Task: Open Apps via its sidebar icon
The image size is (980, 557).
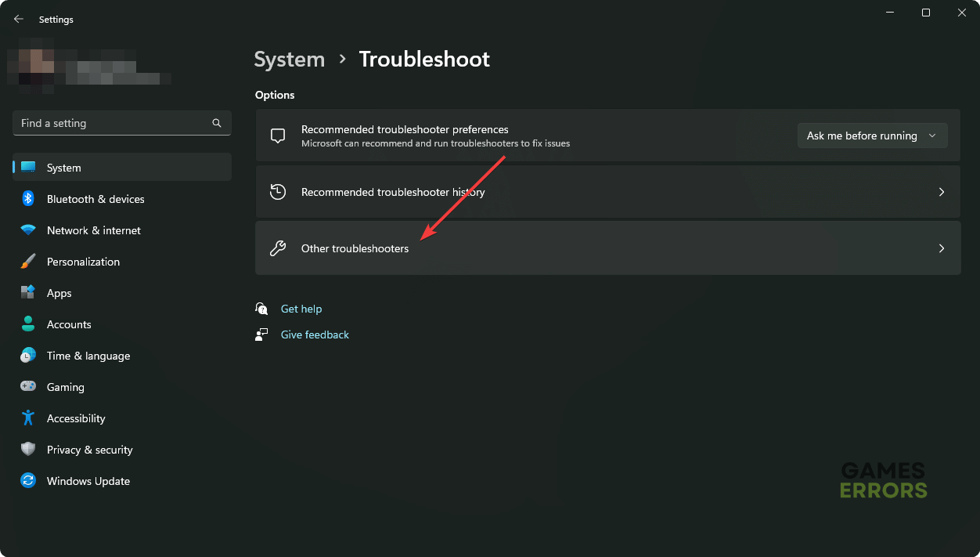Action: (28, 293)
